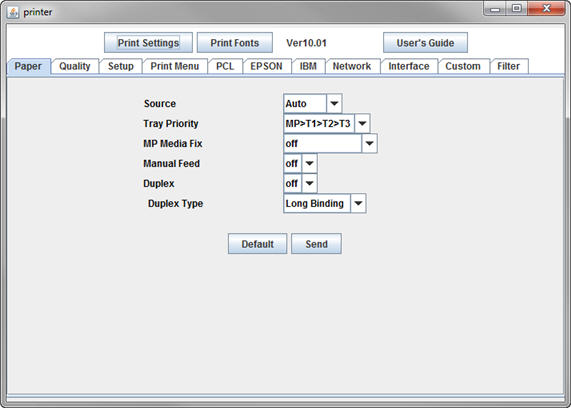Expand the MP Media Fix dropdown arrow
This screenshot has height=408, width=571.
point(369,144)
